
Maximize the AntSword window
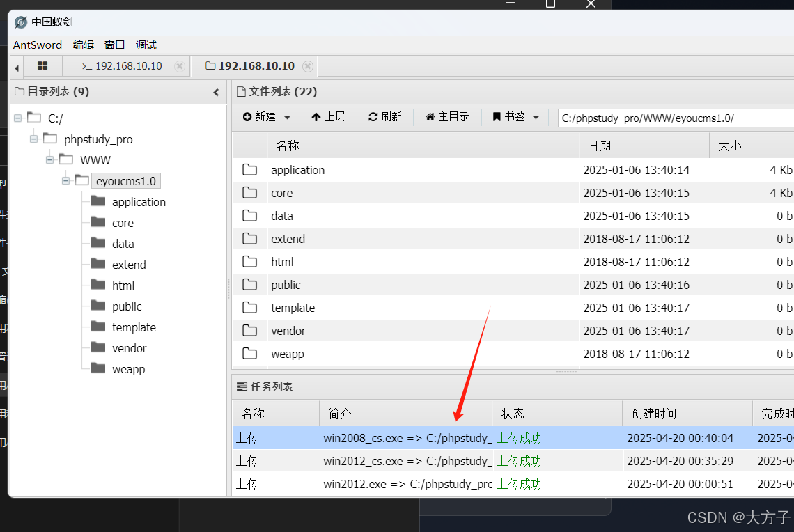point(550,4)
